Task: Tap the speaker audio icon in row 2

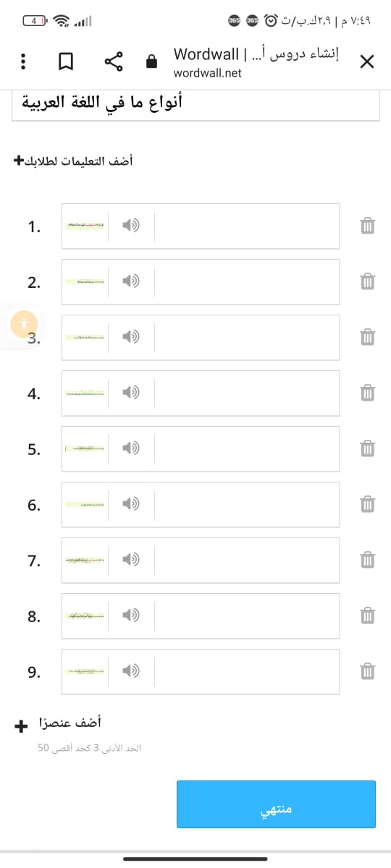Action: [x=131, y=281]
